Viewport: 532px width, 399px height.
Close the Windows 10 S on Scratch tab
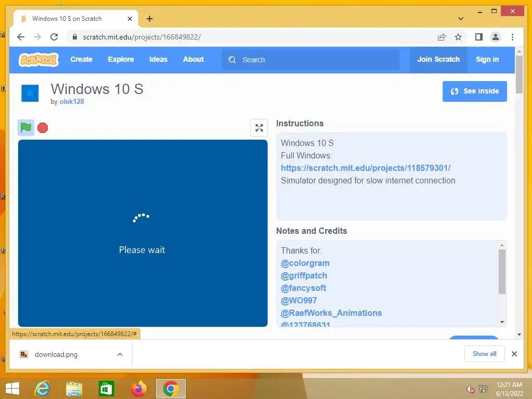pos(129,19)
